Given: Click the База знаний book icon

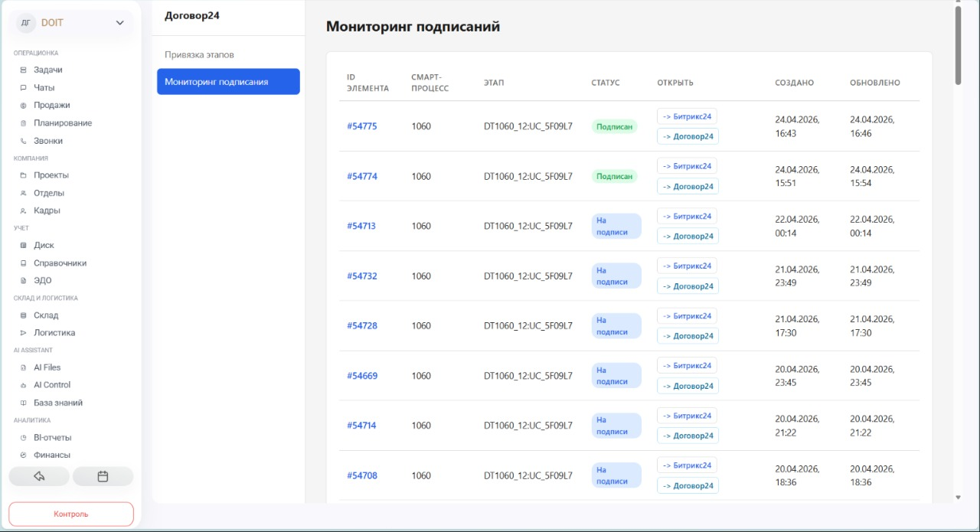Looking at the screenshot, I should (x=23, y=403).
